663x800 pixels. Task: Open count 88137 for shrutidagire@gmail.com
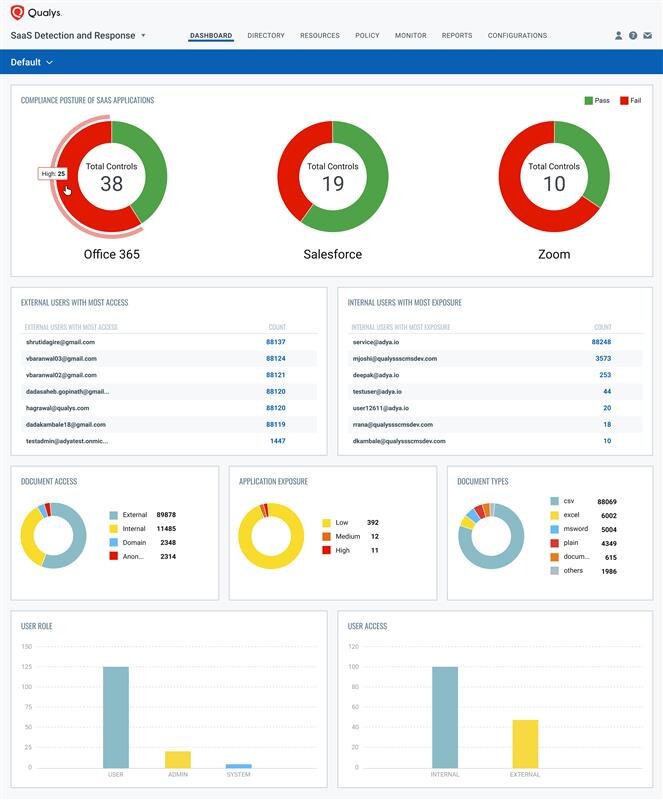click(x=276, y=342)
